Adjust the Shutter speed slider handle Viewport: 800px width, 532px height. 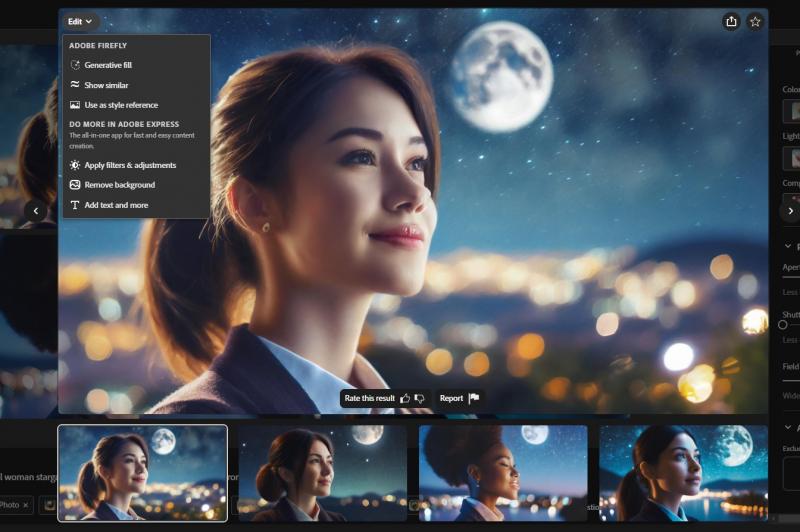(x=783, y=325)
